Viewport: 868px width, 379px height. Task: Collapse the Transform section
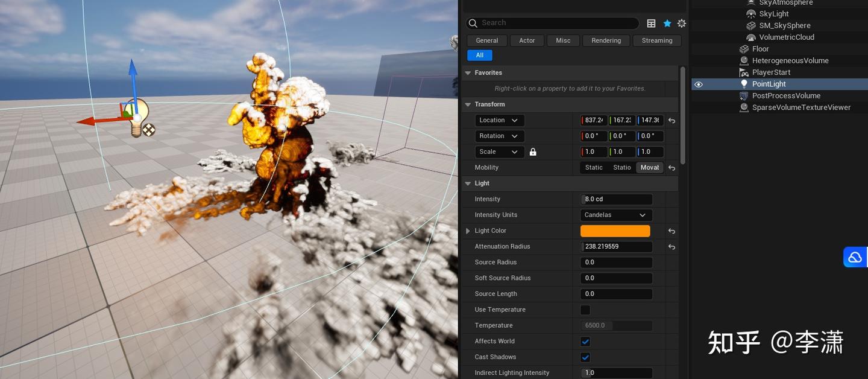tap(468, 104)
